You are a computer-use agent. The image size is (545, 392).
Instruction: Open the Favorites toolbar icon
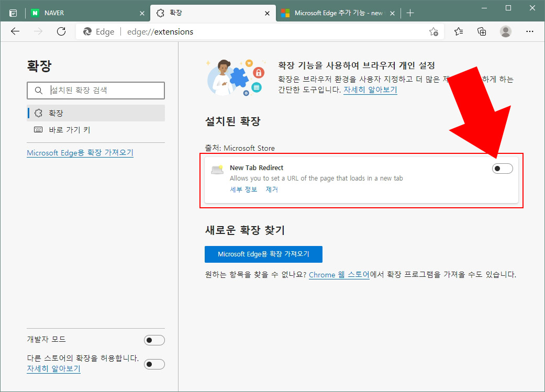[x=458, y=31]
